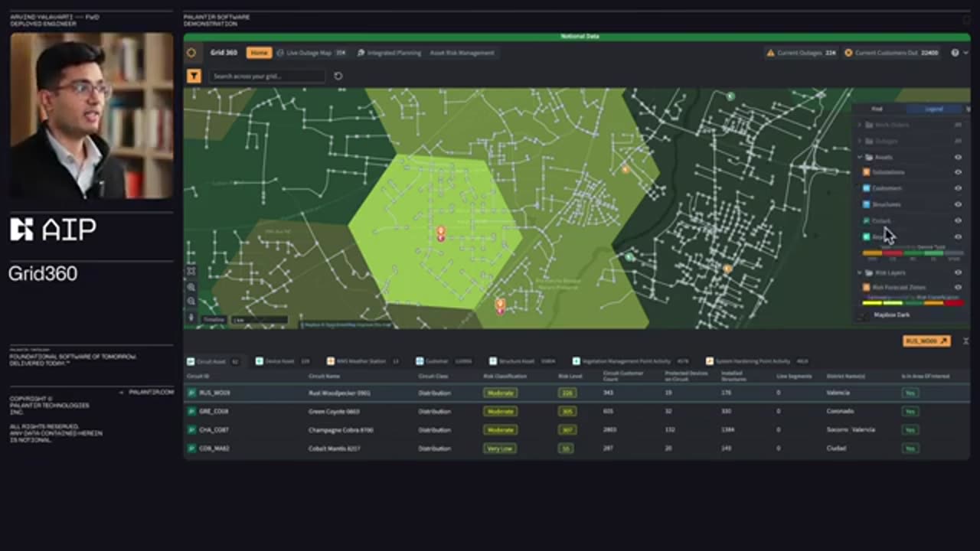Toggle the eye icon below Circuit layer
This screenshot has height=551, width=980.
[958, 237]
